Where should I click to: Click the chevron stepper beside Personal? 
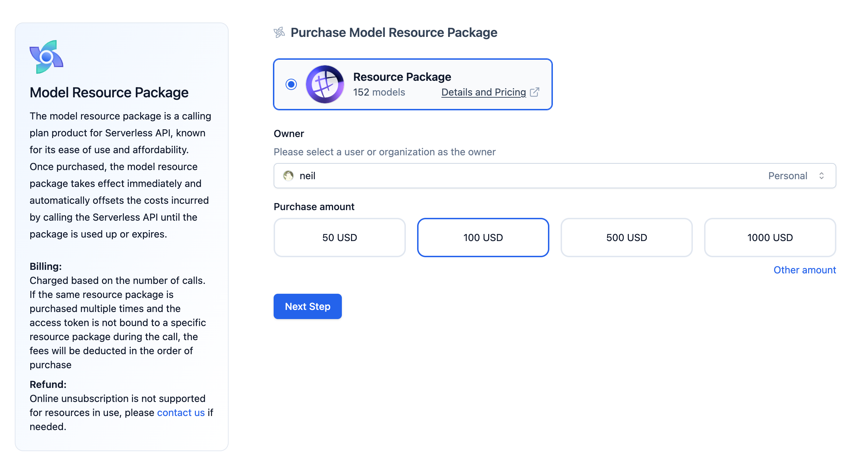[822, 176]
